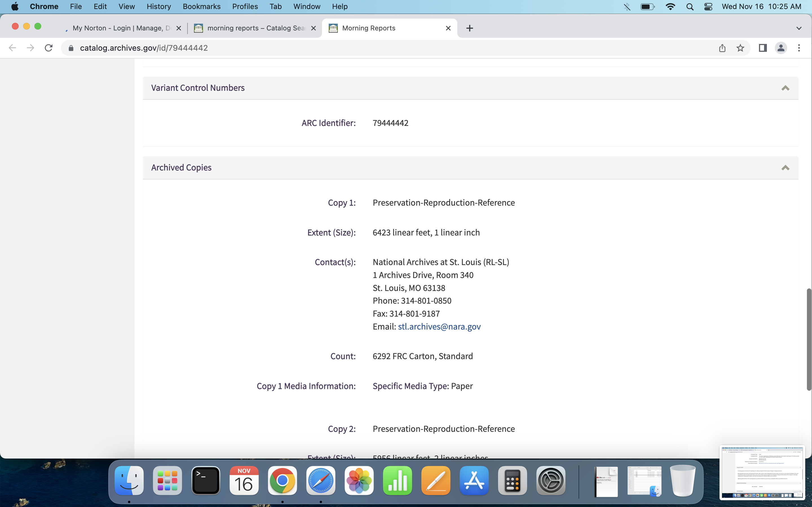Image resolution: width=812 pixels, height=507 pixels.
Task: Open Chrome side panel icon
Action: pyautogui.click(x=762, y=48)
